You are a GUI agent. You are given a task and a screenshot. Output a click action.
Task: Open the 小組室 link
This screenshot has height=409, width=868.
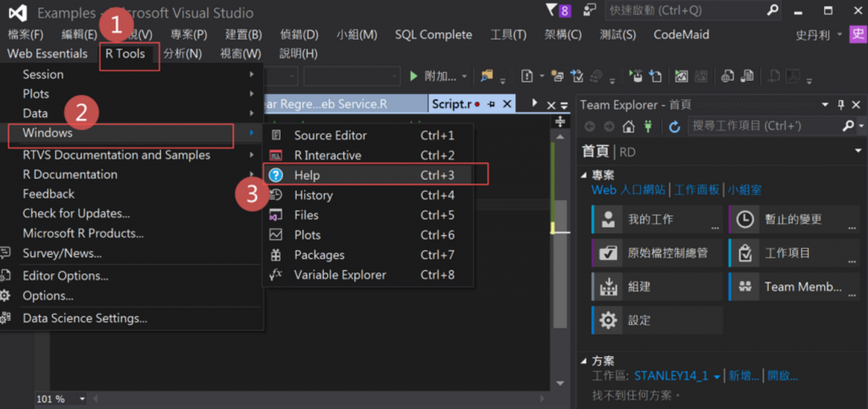point(744,190)
